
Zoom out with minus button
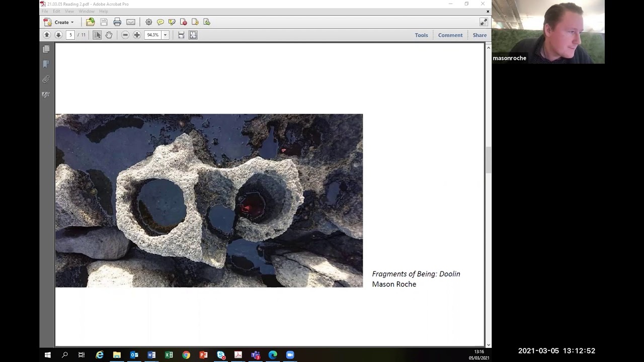tap(125, 35)
